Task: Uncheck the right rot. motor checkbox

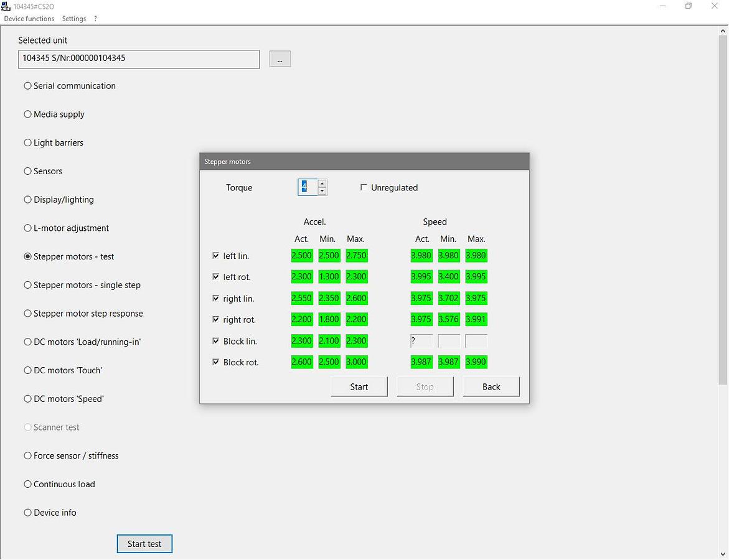Action: pyautogui.click(x=216, y=320)
